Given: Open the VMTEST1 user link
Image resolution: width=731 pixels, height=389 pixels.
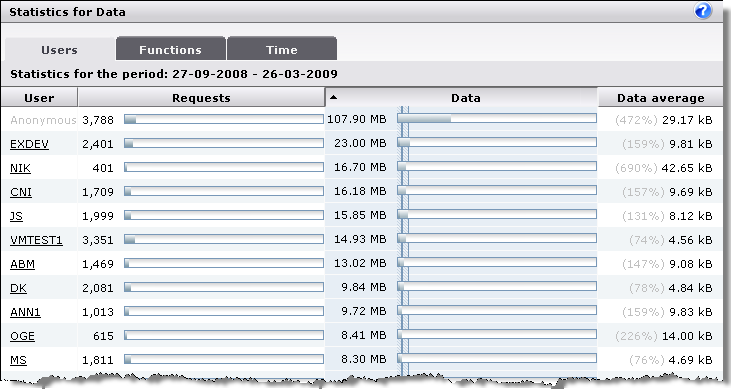Looking at the screenshot, I should pos(36,240).
